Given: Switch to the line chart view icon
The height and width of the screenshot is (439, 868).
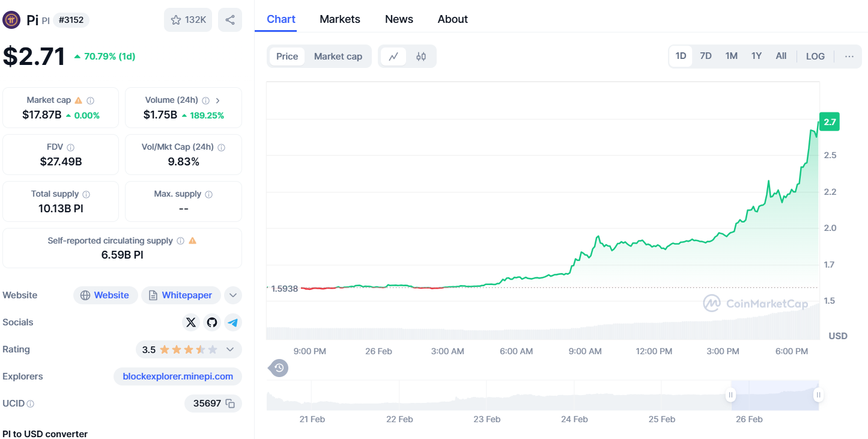Looking at the screenshot, I should pyautogui.click(x=393, y=57).
